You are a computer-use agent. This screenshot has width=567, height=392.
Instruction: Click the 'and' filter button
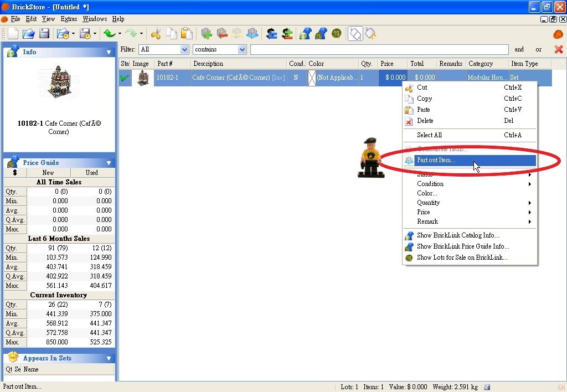click(519, 49)
